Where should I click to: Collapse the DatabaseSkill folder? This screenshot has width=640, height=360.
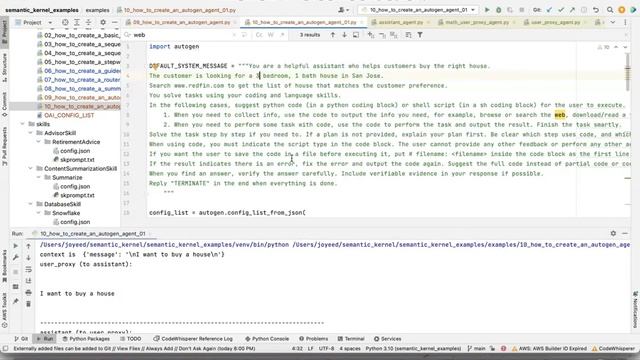tap(31, 204)
